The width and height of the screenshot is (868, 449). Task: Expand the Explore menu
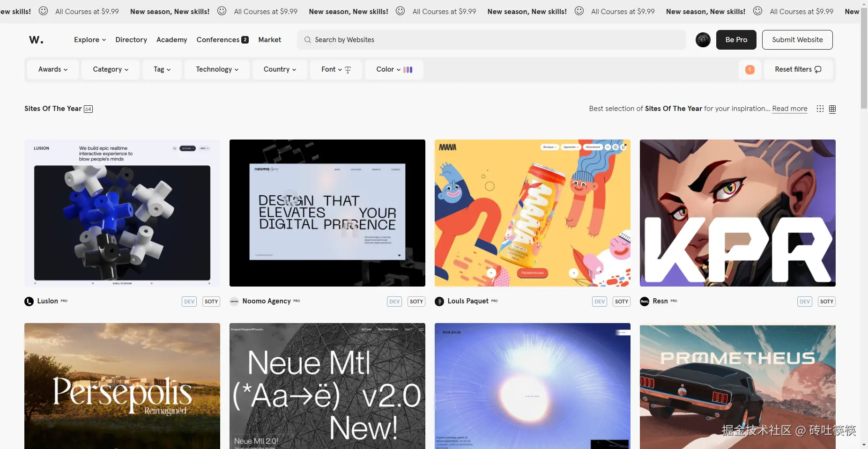(90, 40)
